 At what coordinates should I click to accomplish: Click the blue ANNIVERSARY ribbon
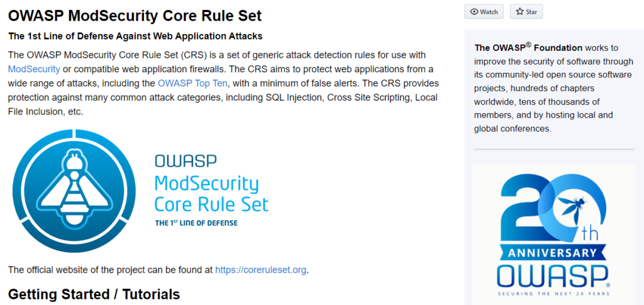[554, 252]
